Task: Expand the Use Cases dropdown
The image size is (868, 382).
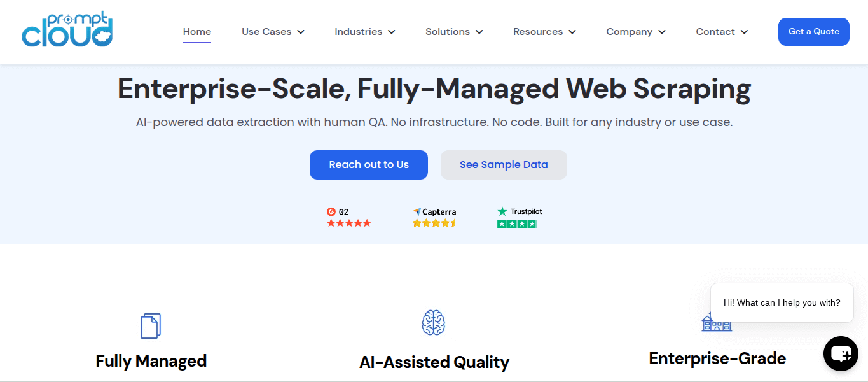Action: point(273,32)
